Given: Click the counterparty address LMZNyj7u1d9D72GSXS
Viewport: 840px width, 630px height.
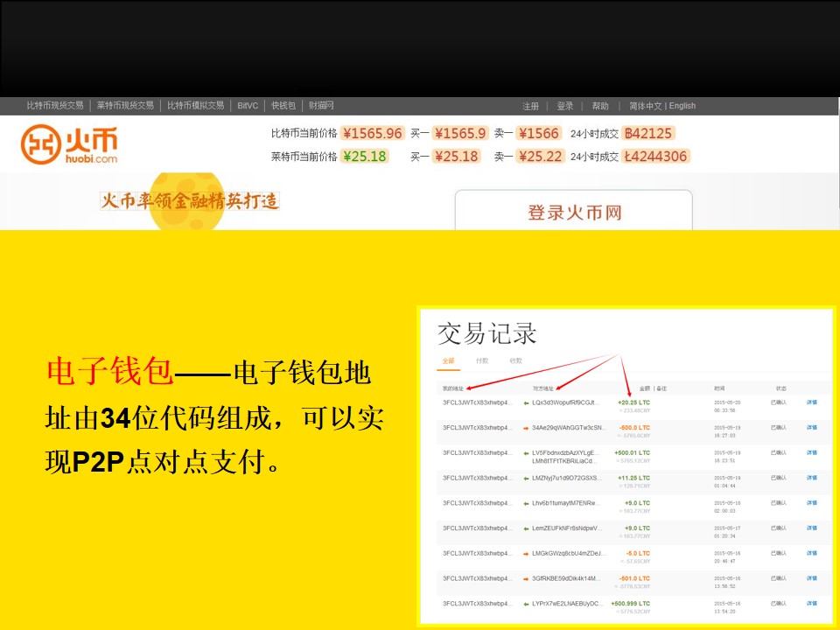Looking at the screenshot, I should pyautogui.click(x=567, y=478).
